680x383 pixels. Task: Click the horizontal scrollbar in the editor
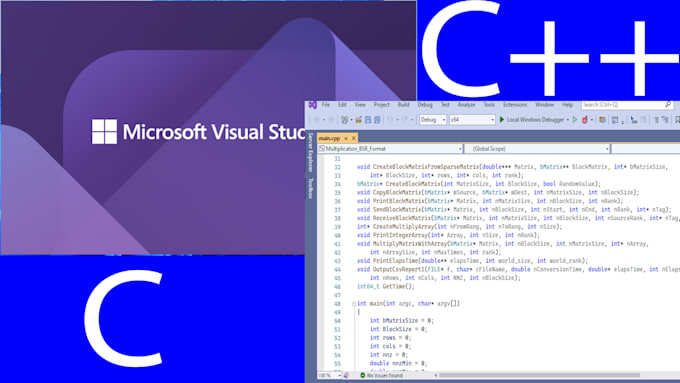(x=540, y=375)
